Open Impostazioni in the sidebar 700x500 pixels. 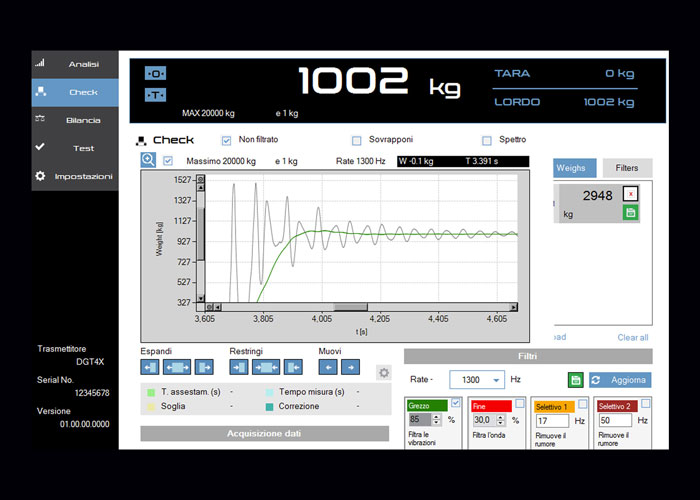[76, 176]
